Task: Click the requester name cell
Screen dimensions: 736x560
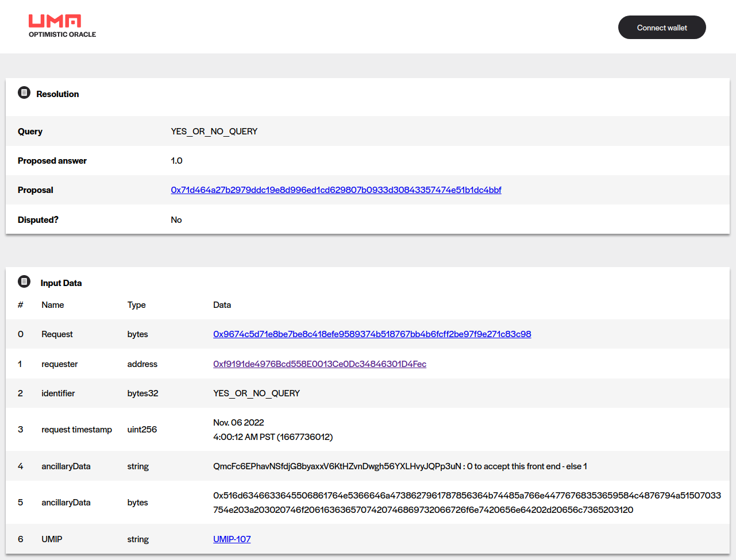Action: click(x=60, y=364)
